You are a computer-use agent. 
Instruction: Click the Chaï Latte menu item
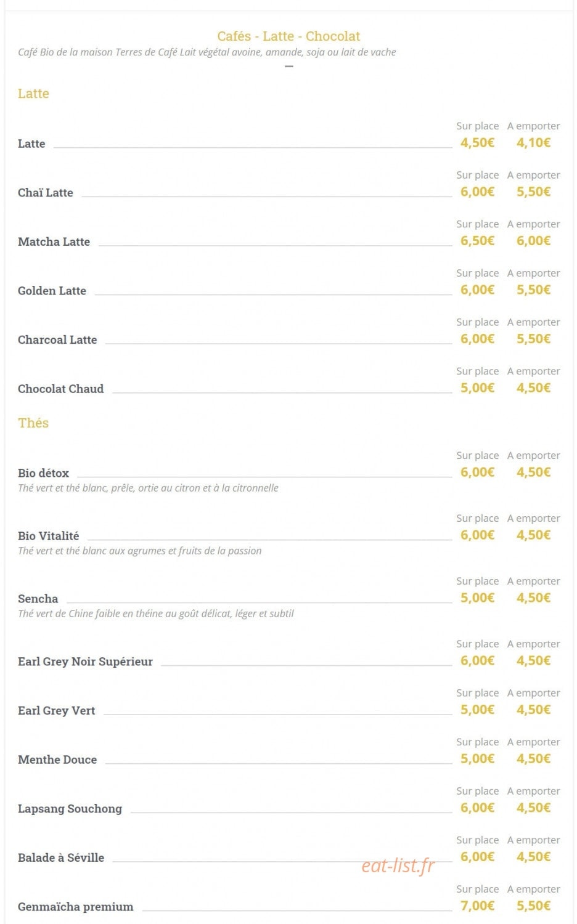coord(46,193)
